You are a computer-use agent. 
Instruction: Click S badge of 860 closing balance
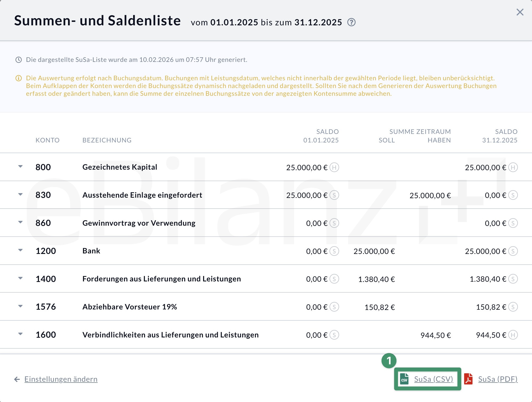(x=513, y=223)
